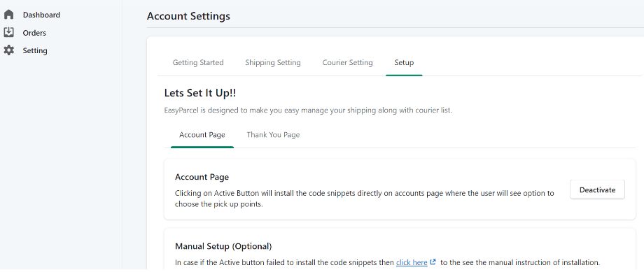Open Setting in the sidebar
This screenshot has width=644, height=272.
[x=35, y=51]
